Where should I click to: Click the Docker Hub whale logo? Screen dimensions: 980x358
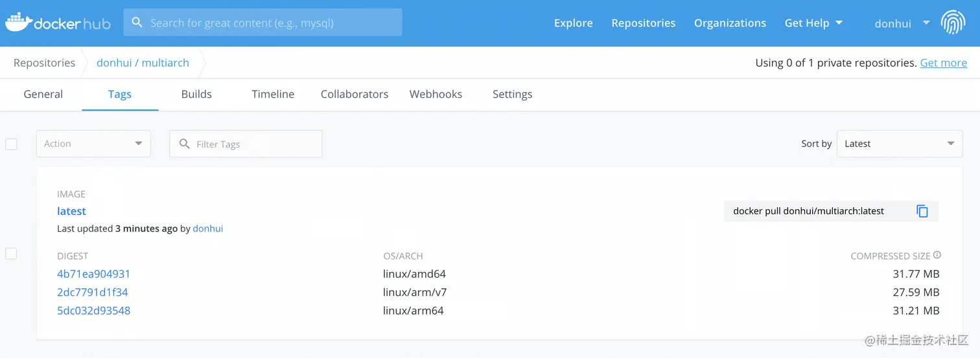(x=58, y=22)
